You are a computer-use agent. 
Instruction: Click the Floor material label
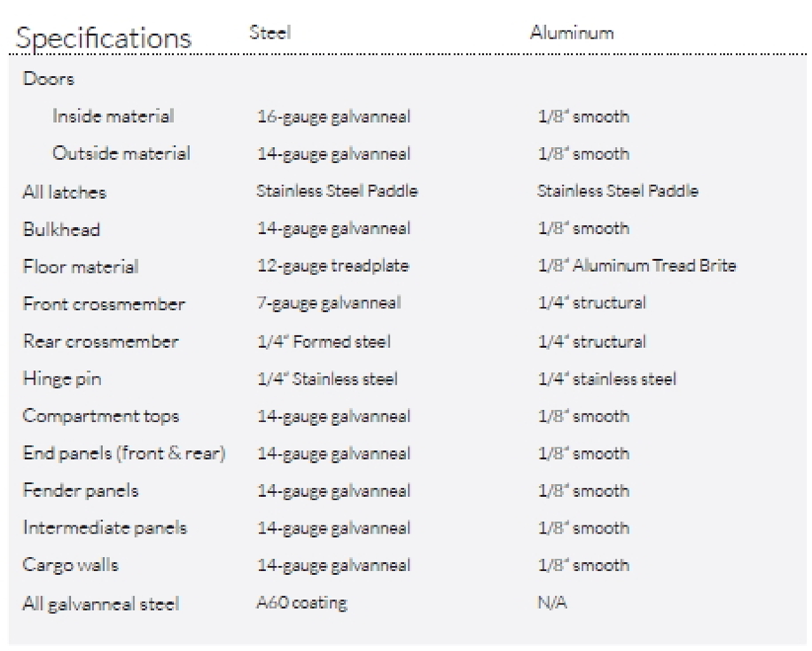[80, 266]
